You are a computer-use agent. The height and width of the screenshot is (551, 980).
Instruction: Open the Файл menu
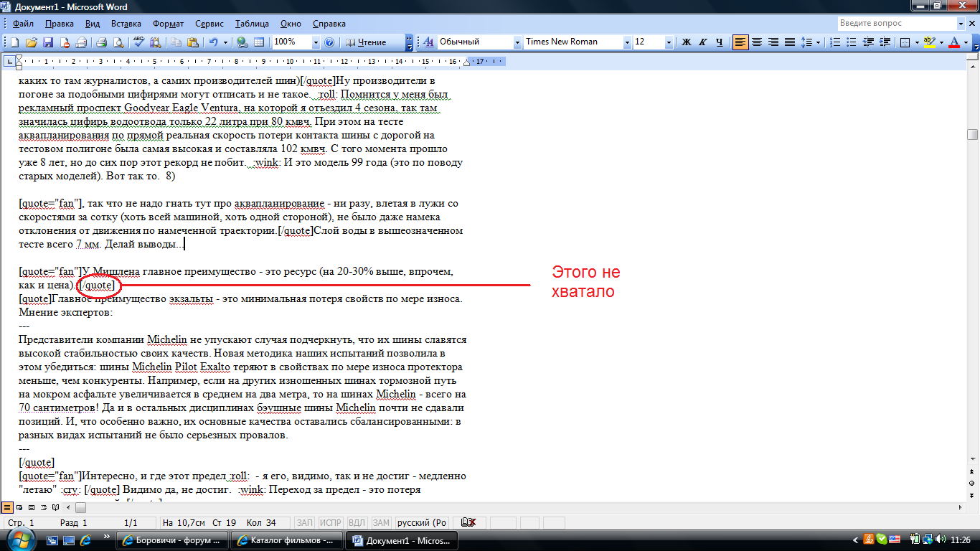click(23, 24)
